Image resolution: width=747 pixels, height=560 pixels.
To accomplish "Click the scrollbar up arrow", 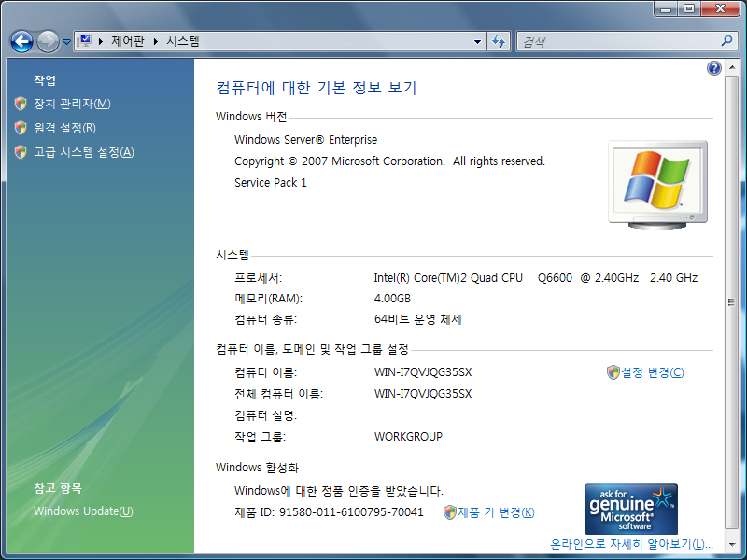I will tap(731, 67).
